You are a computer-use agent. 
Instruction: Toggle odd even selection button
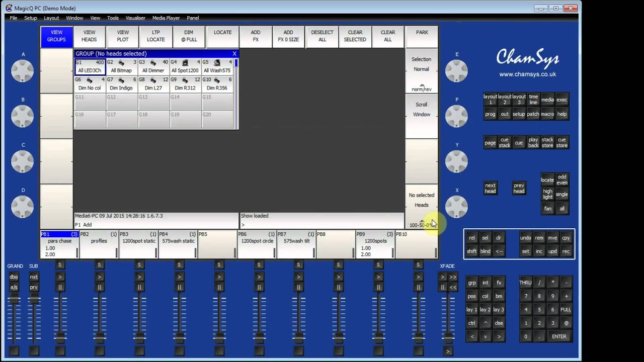click(x=562, y=179)
